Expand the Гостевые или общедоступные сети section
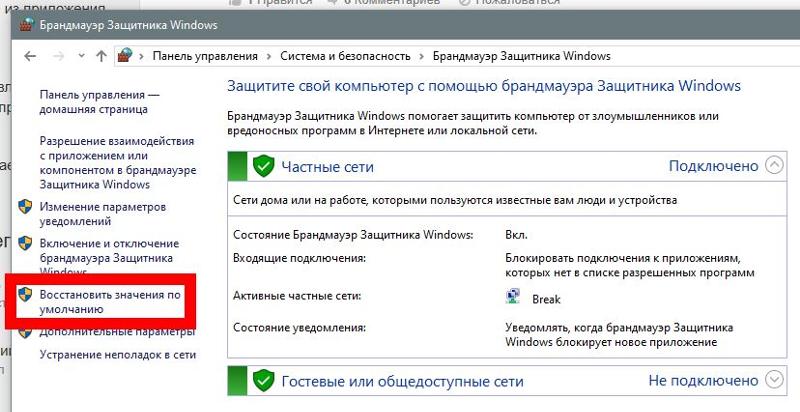The image size is (800, 412). [x=774, y=380]
